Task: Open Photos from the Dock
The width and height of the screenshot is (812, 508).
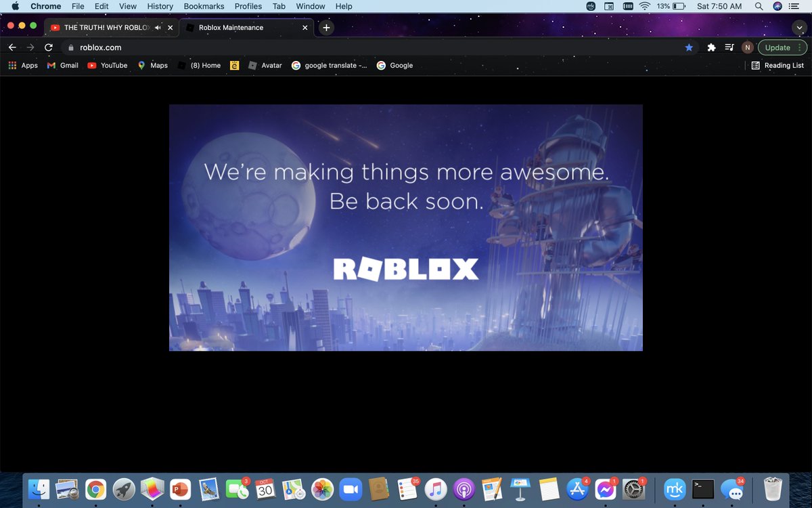Action: [322, 489]
